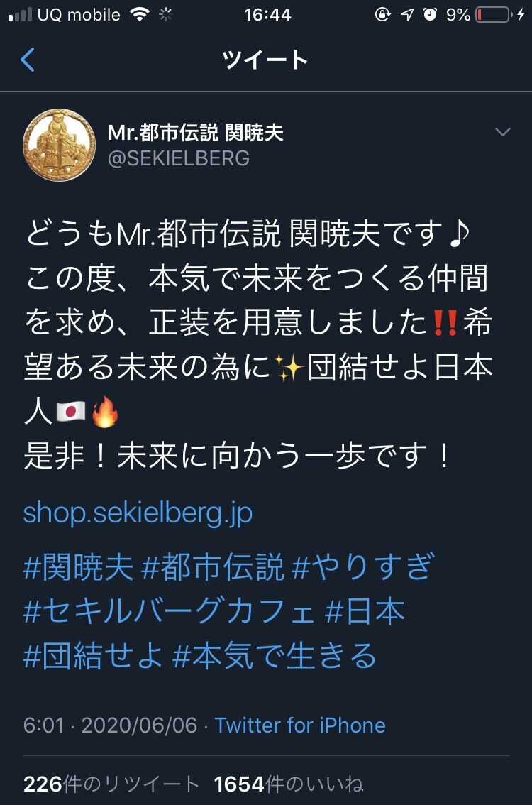The height and width of the screenshot is (805, 532).
Task: Tap the display name Mr.都市伝説 関暁夫
Action: [x=196, y=133]
